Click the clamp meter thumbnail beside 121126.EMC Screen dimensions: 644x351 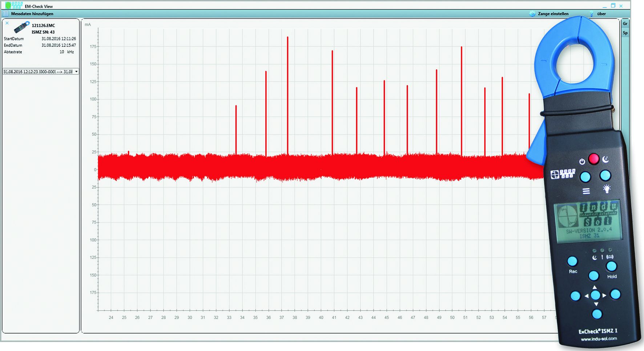(x=22, y=28)
